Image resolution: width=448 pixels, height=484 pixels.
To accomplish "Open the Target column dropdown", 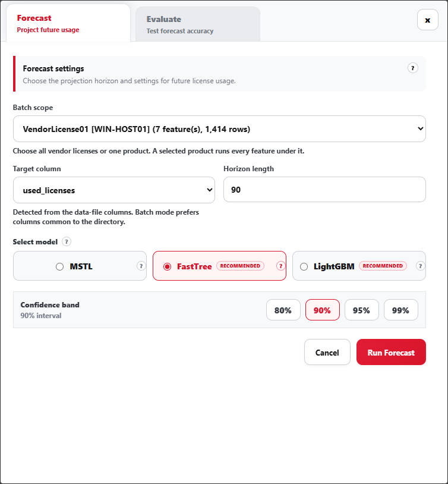I will click(114, 190).
